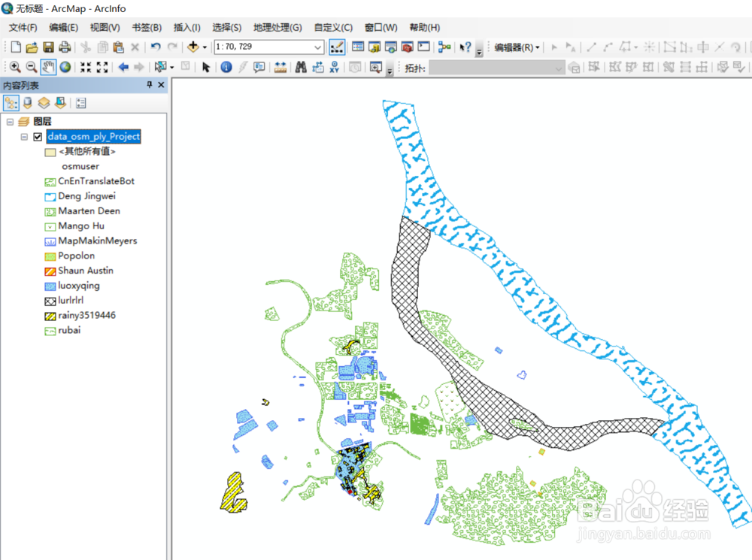Image resolution: width=752 pixels, height=560 pixels.
Task: Open the map scale dropdown
Action: click(x=317, y=46)
